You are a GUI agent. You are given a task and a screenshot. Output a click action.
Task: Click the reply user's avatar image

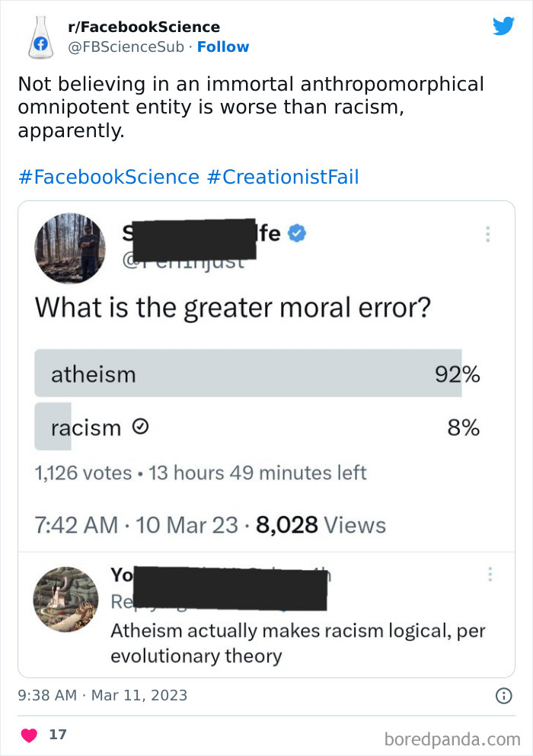(x=66, y=600)
